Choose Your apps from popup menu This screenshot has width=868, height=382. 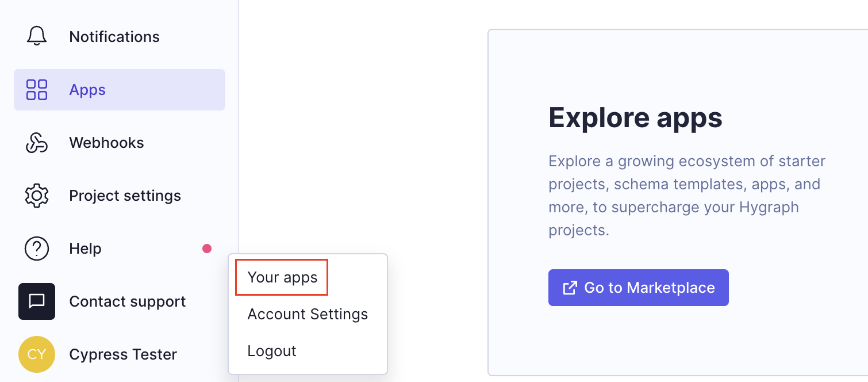coord(282,277)
